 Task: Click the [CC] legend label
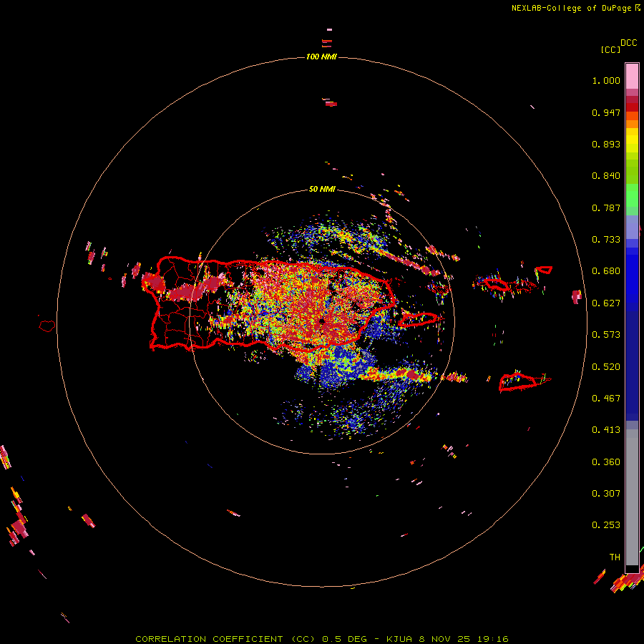pos(610,49)
